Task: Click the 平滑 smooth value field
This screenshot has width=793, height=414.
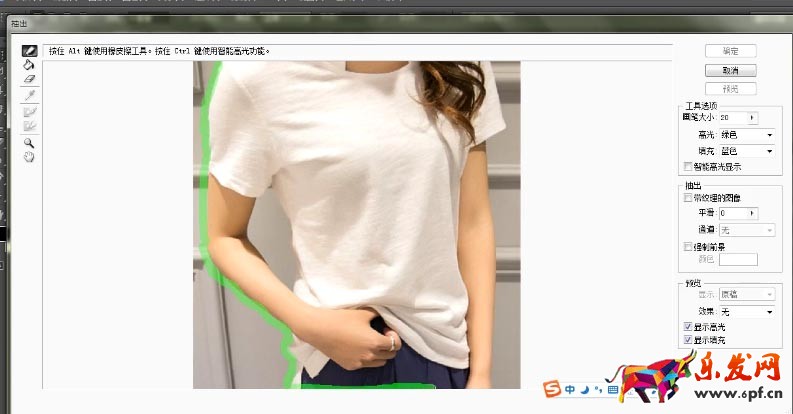Action: tap(732, 213)
